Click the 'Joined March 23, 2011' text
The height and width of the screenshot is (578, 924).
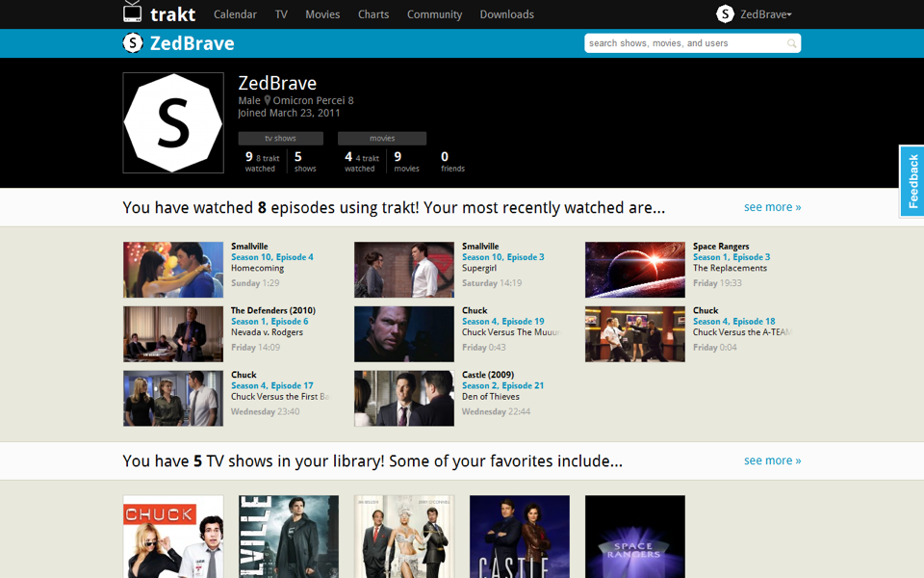(289, 114)
